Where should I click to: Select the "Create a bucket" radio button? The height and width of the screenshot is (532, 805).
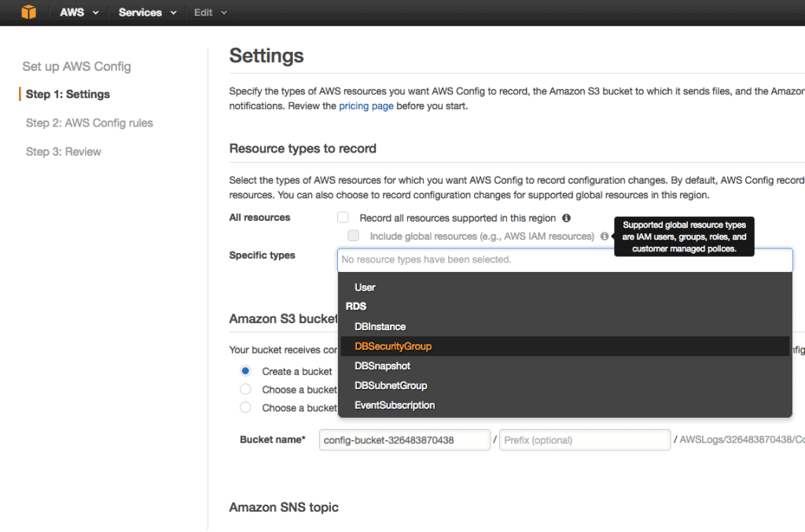coord(244,372)
